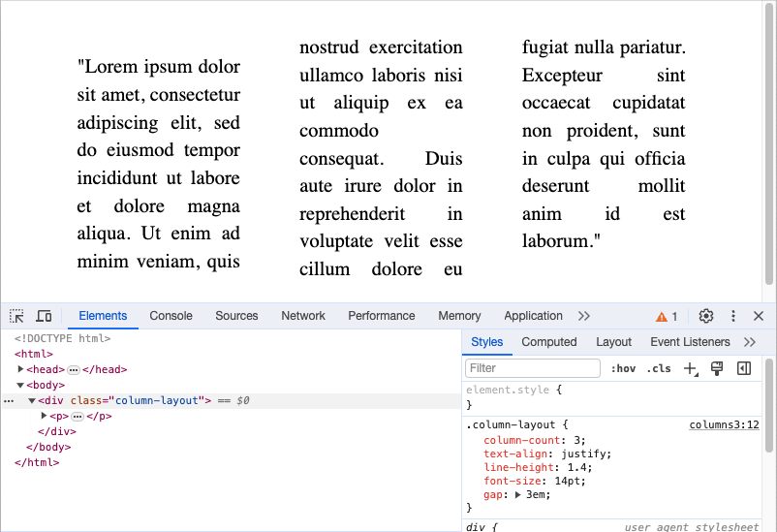Add a new style rule with plus icon
The image size is (777, 532).
click(690, 368)
